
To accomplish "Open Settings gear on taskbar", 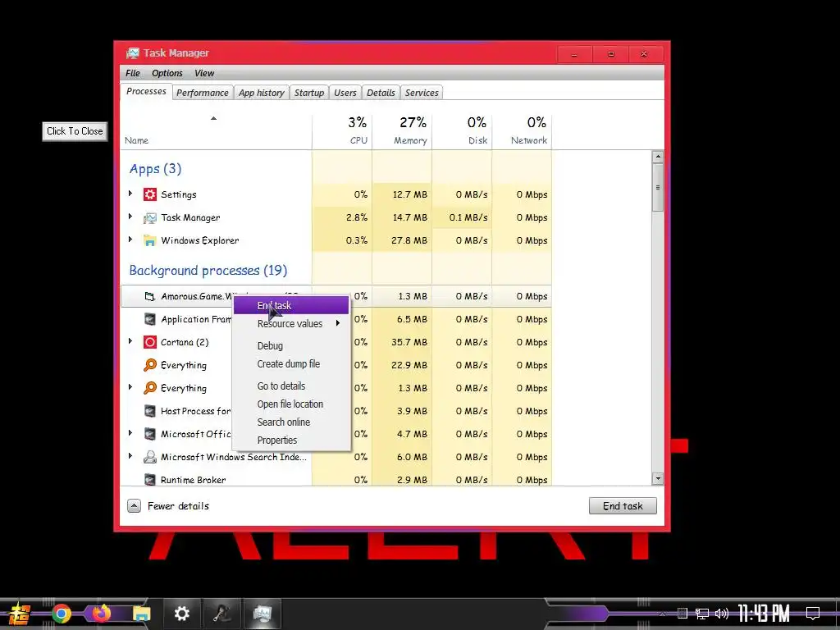I will point(181,614).
